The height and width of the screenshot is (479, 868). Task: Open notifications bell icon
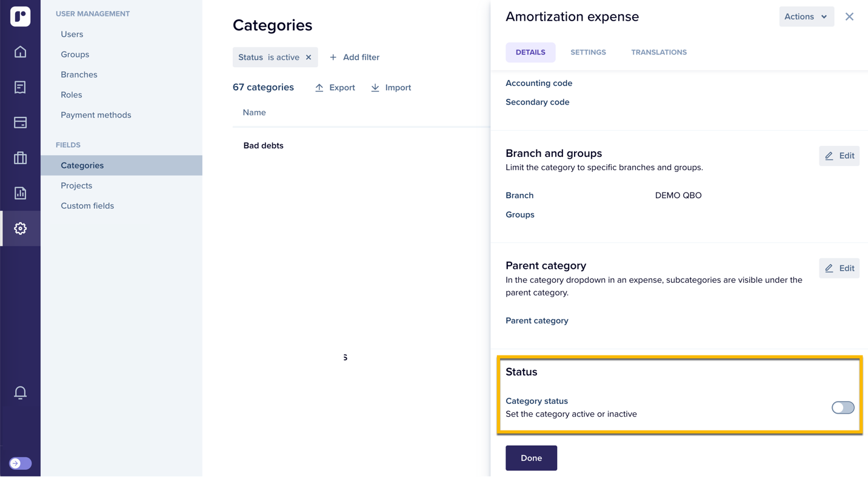tap(20, 392)
